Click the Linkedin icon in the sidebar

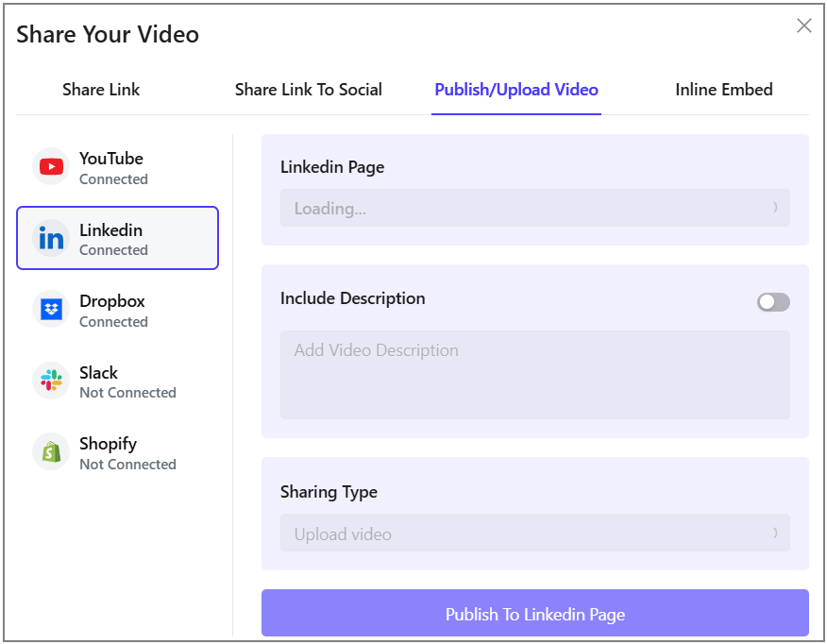51,238
